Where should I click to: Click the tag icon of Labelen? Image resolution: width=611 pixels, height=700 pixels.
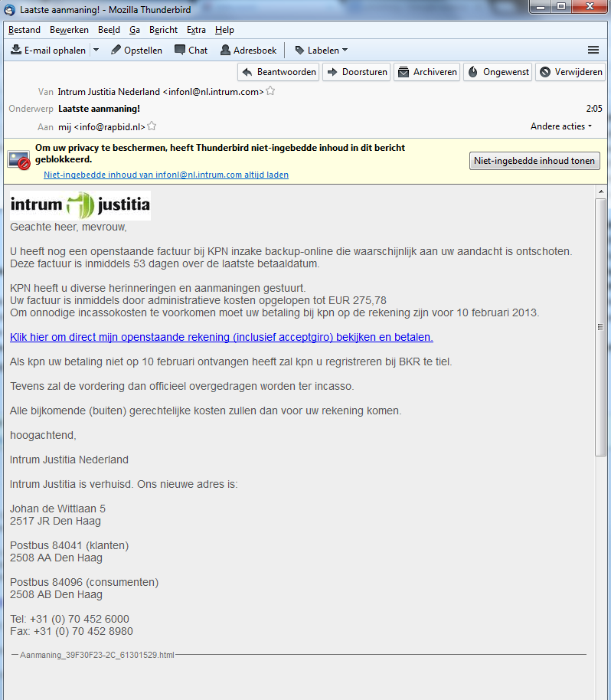pos(299,50)
